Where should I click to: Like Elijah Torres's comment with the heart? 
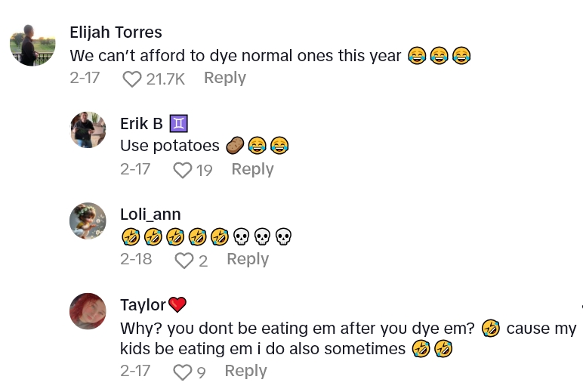click(x=132, y=79)
